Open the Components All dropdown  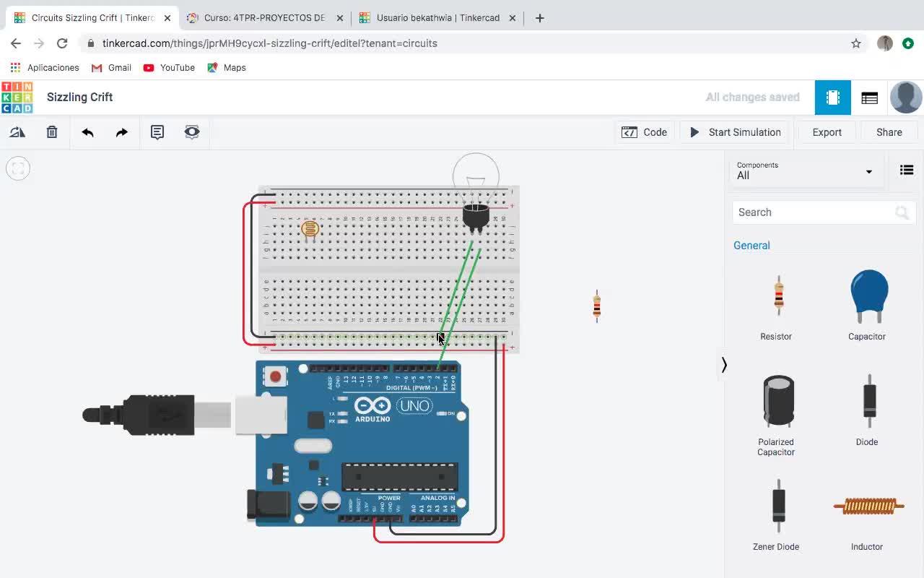click(x=805, y=171)
